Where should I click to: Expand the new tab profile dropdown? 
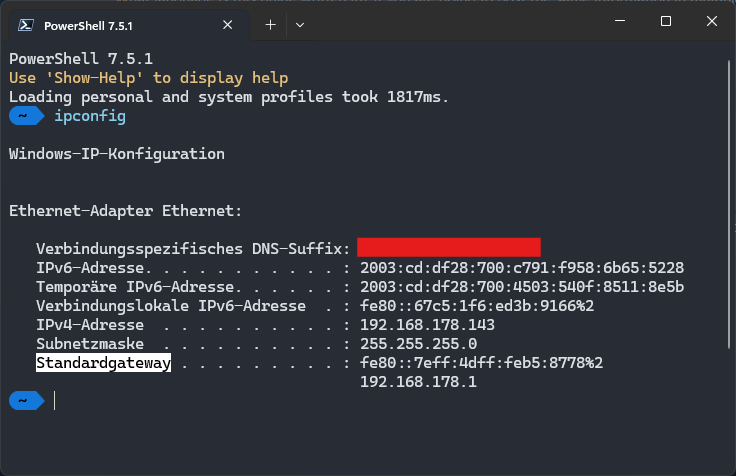(x=300, y=23)
